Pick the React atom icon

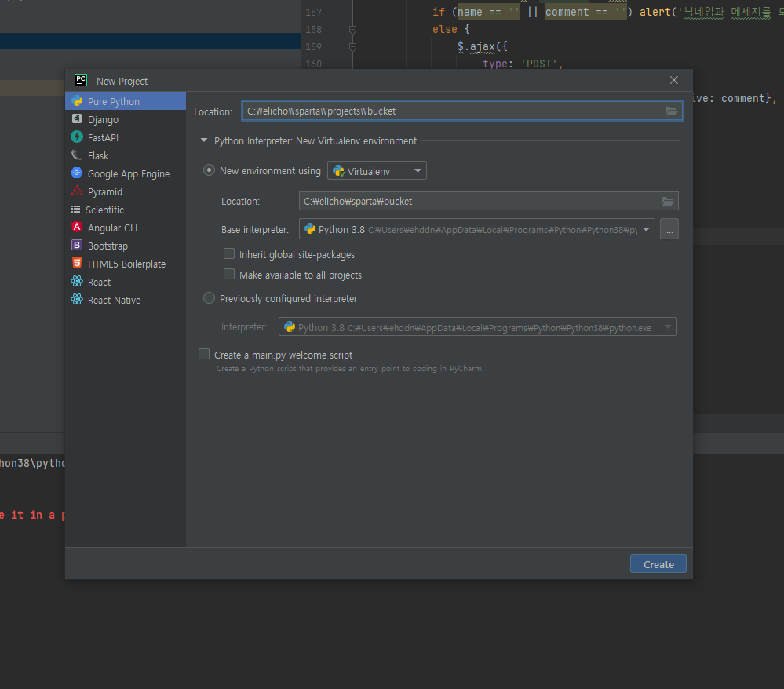tap(77, 282)
